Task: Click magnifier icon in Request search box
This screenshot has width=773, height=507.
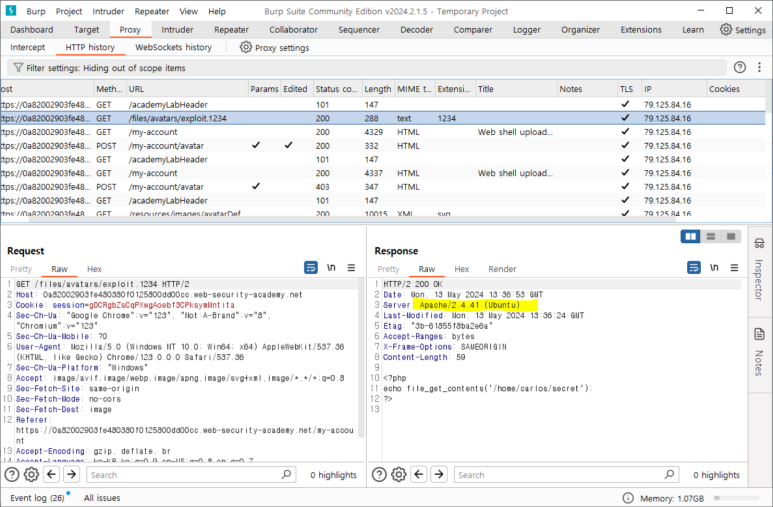Action: (x=286, y=474)
